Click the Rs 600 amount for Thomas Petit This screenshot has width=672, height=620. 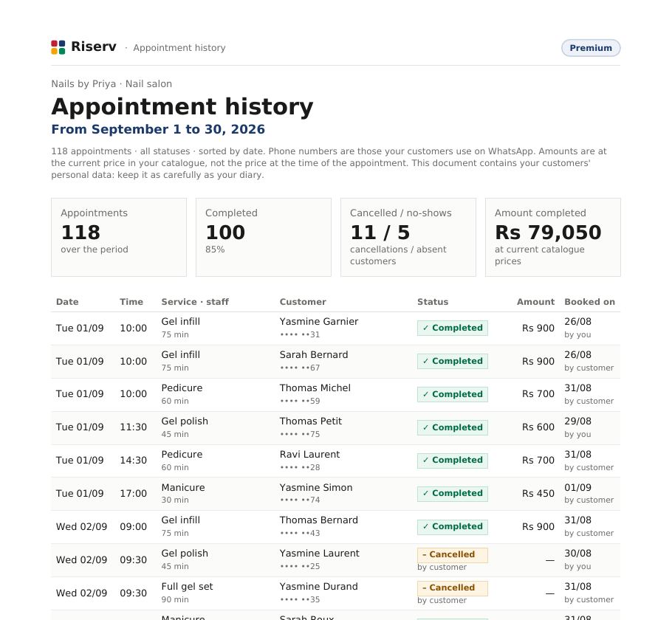point(538,427)
